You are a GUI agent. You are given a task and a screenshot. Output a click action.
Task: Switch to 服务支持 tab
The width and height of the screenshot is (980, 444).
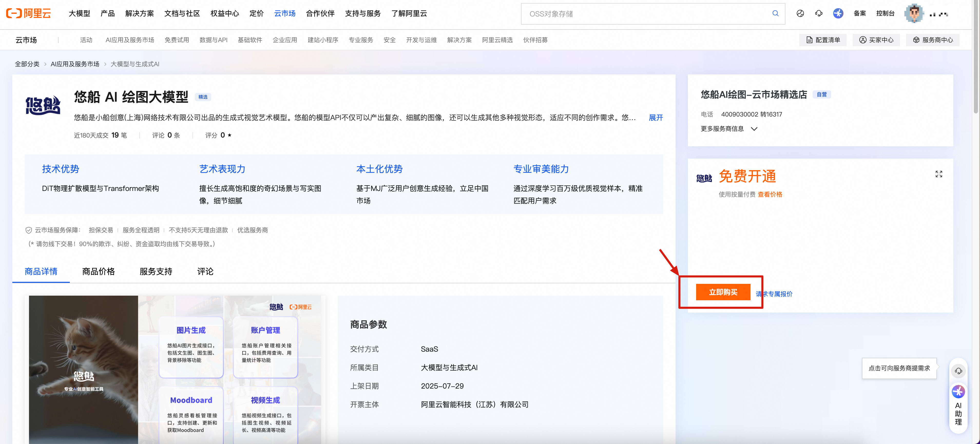(156, 271)
